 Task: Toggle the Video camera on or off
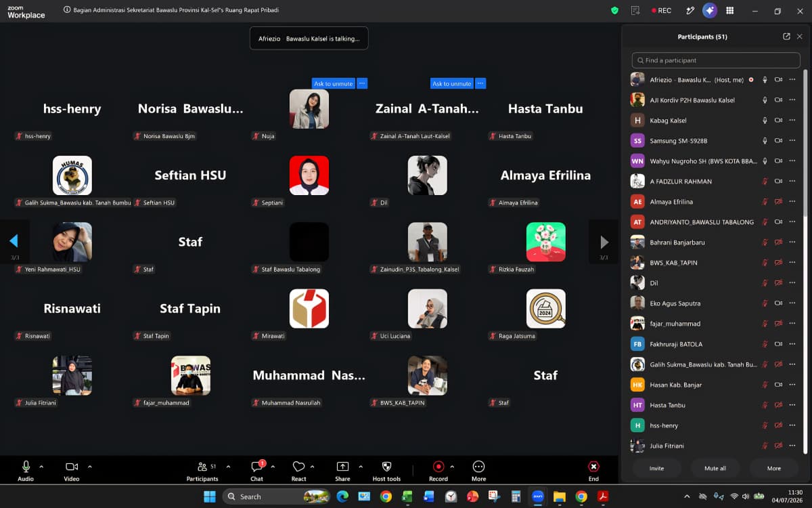(x=72, y=467)
